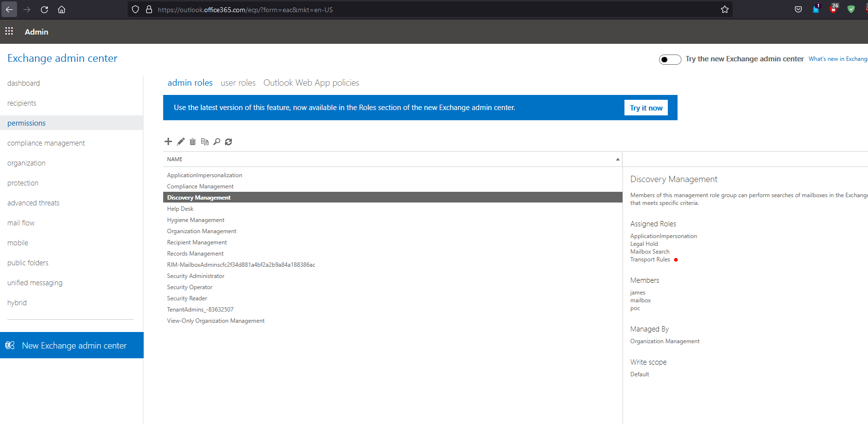
Task: Open the app launcher waffle icon
Action: coord(9,32)
